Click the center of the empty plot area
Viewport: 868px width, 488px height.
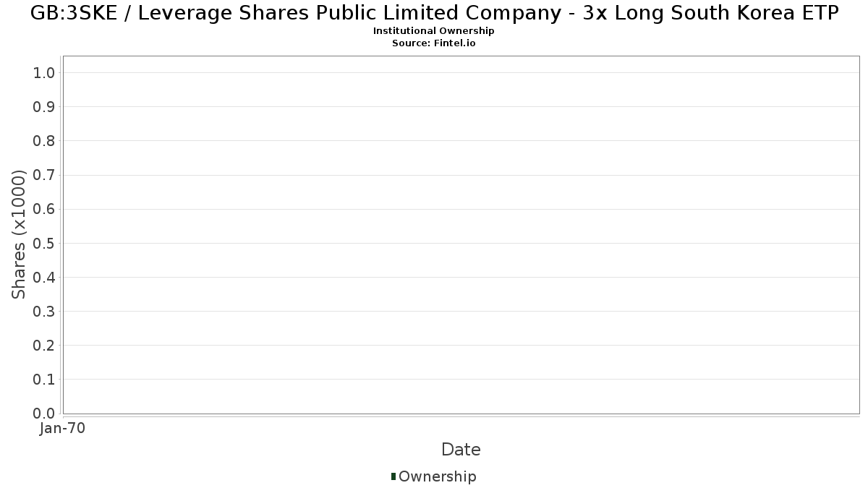pos(461,235)
